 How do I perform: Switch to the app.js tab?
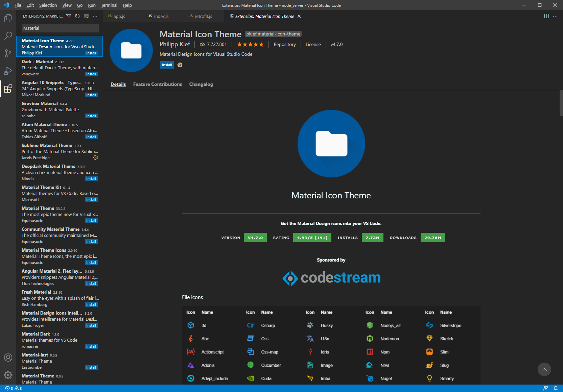tap(123, 16)
